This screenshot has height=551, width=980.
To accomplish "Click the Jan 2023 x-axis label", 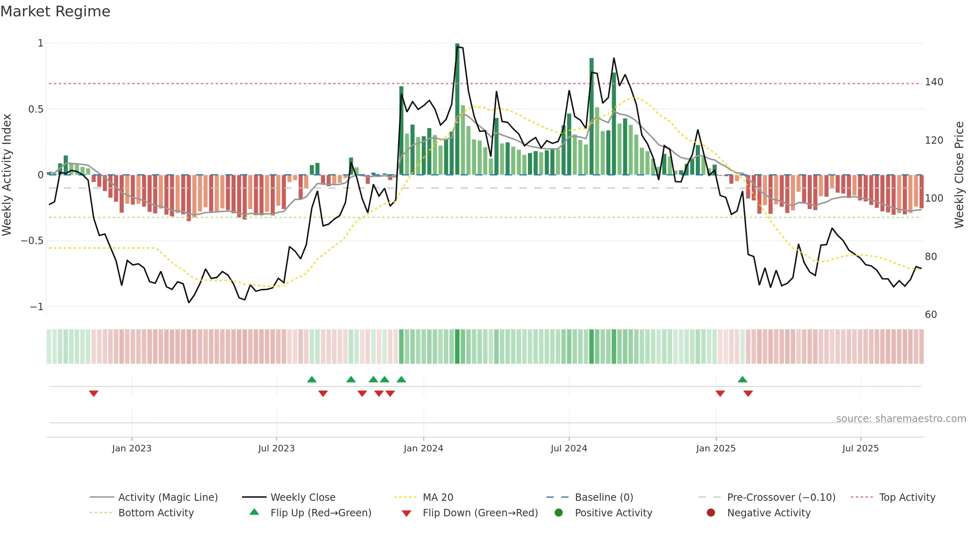I will point(132,448).
